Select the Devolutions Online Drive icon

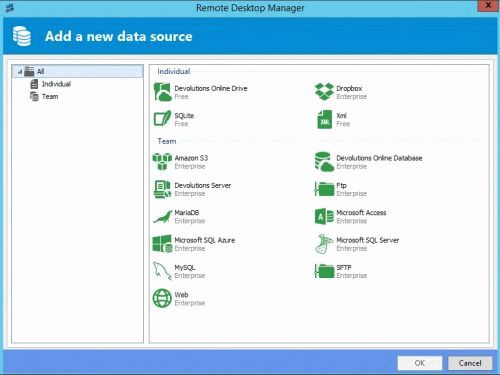tap(162, 92)
